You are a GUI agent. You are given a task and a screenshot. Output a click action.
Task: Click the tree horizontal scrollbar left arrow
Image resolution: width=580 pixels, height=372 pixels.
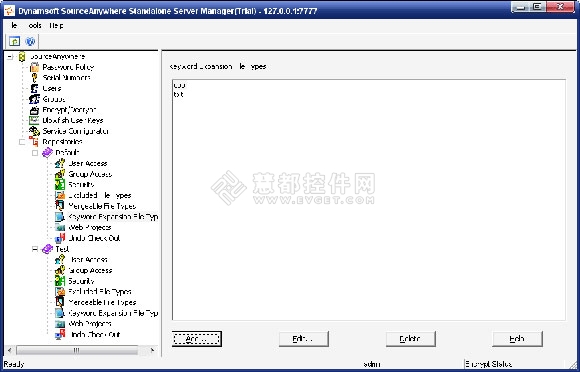click(x=10, y=350)
